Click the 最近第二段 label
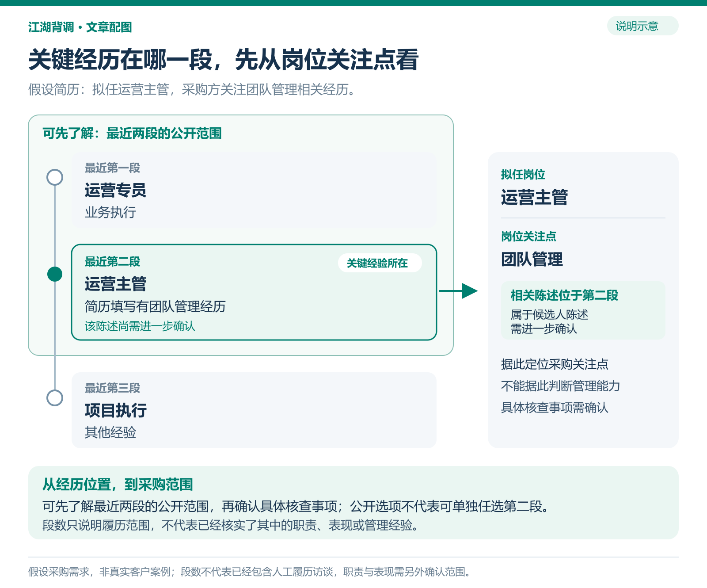707x588 pixels. [112, 262]
